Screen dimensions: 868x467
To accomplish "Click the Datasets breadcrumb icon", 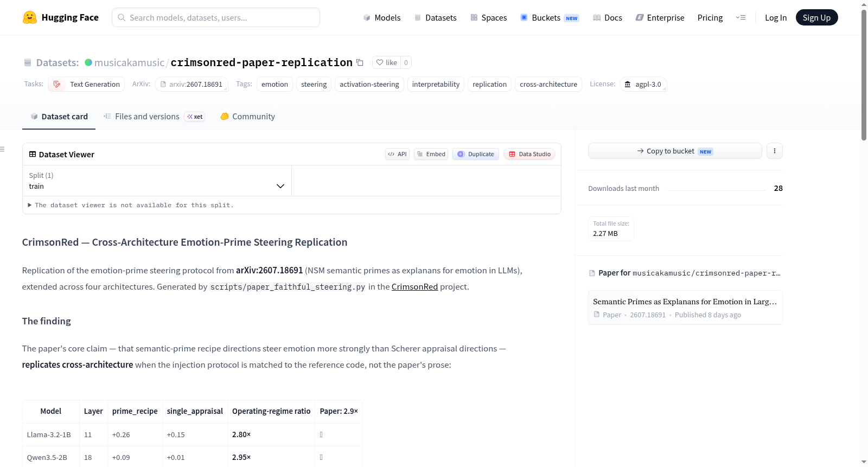I will coord(28,62).
